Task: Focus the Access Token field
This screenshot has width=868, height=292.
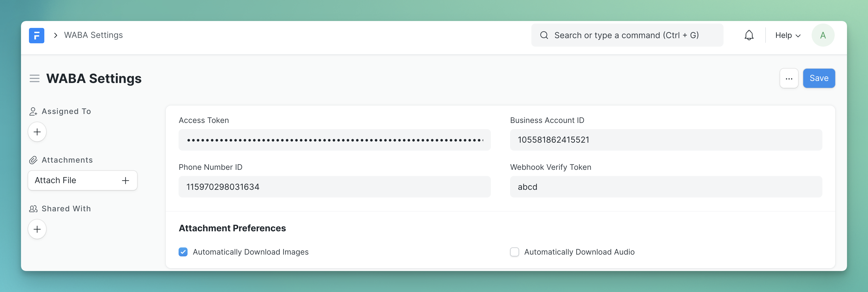Action: click(x=334, y=140)
